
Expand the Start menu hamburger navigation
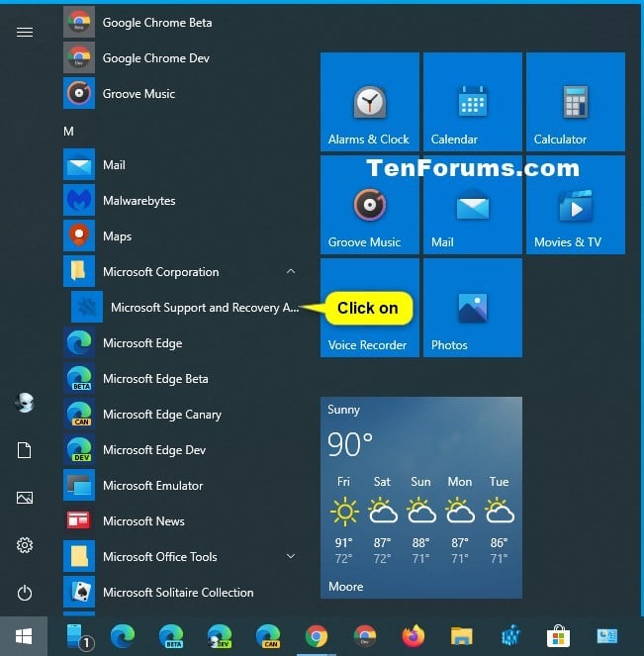click(x=25, y=32)
